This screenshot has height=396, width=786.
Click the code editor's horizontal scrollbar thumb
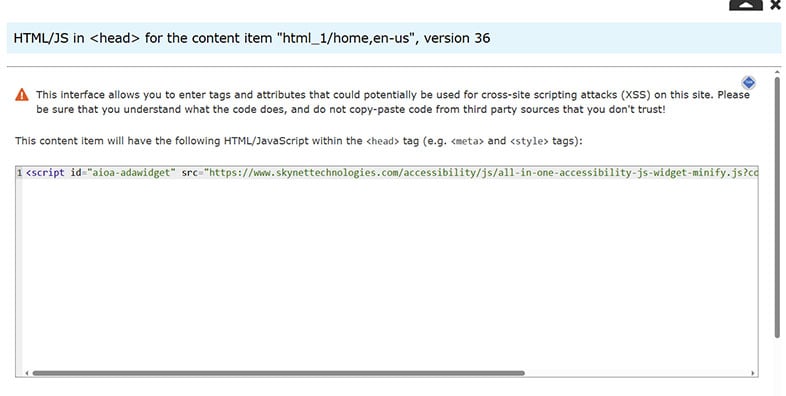(278, 373)
